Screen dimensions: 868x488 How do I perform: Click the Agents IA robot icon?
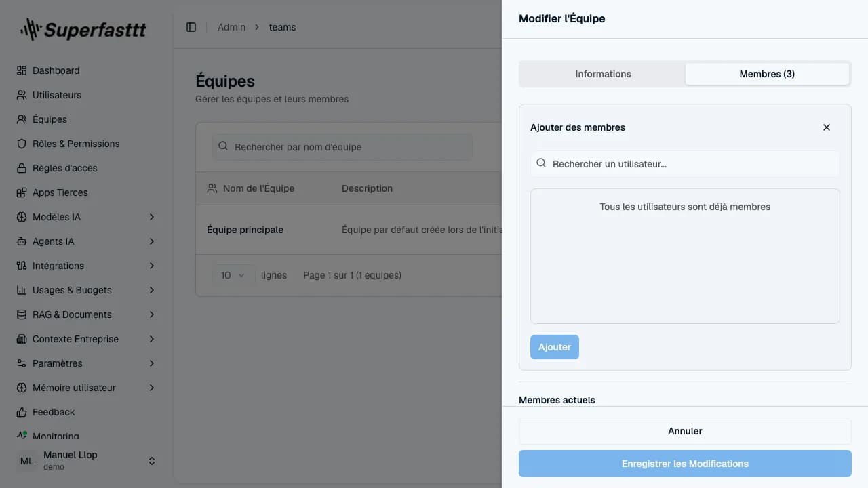pyautogui.click(x=22, y=241)
